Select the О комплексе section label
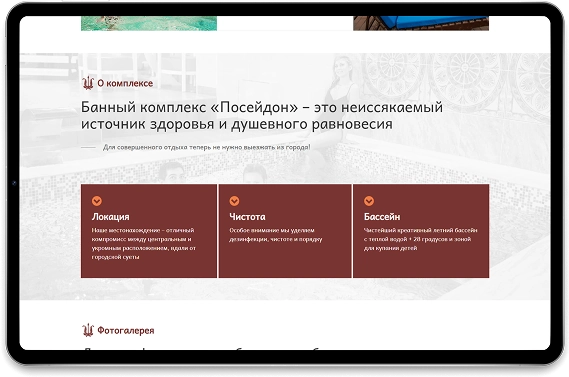The width and height of the screenshot is (569, 377). pyautogui.click(x=125, y=83)
